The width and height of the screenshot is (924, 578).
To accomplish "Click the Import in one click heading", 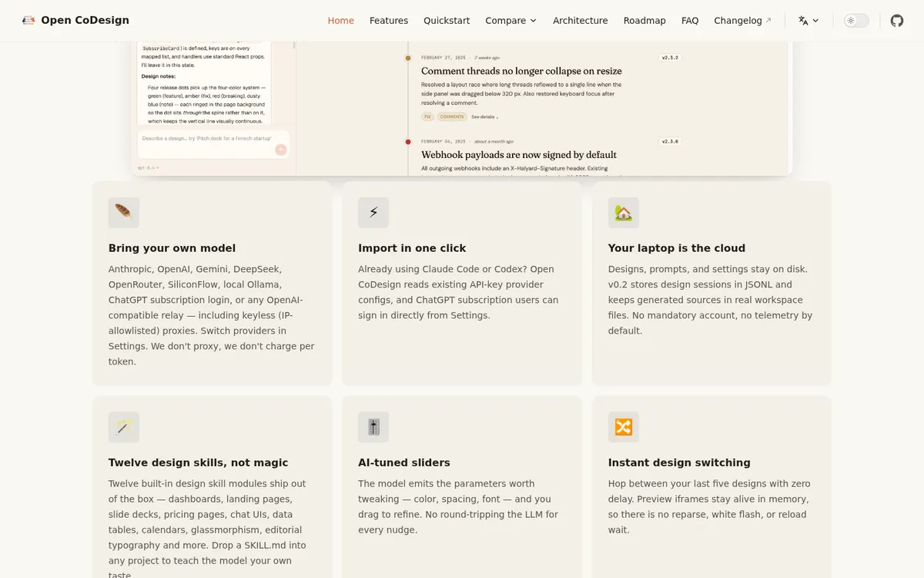I will coord(412,248).
